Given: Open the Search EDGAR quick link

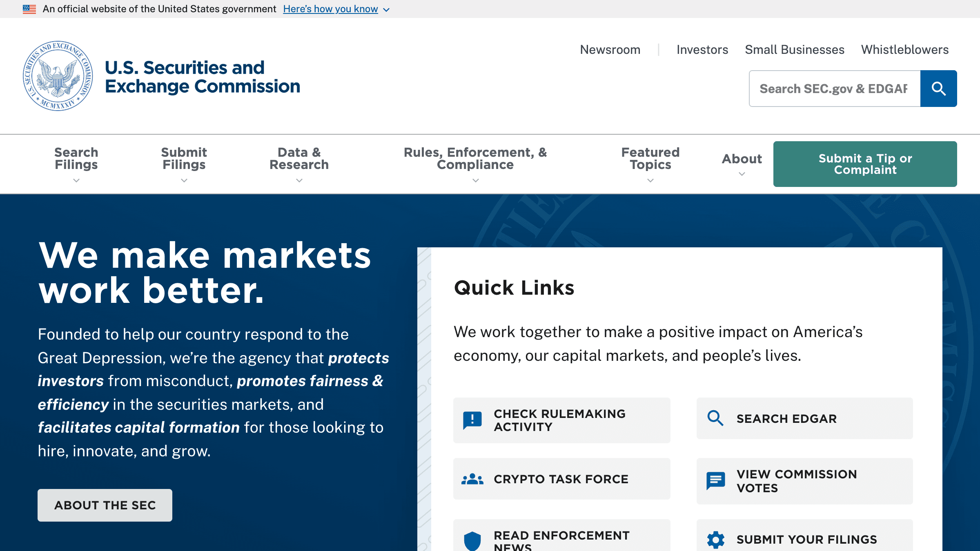Looking at the screenshot, I should (805, 418).
